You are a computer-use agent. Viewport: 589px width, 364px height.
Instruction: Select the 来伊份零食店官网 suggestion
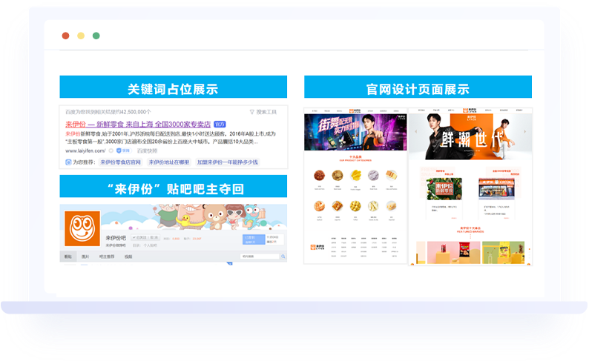pos(121,162)
